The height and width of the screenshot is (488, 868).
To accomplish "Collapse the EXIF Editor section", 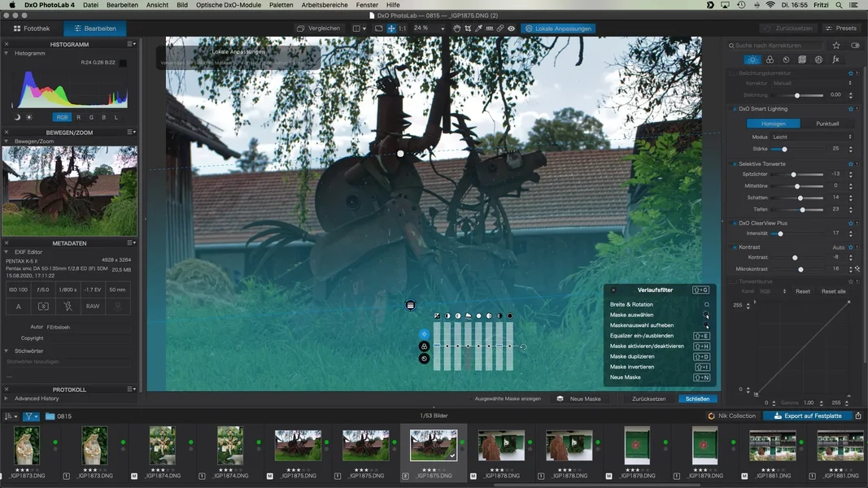I will point(7,252).
